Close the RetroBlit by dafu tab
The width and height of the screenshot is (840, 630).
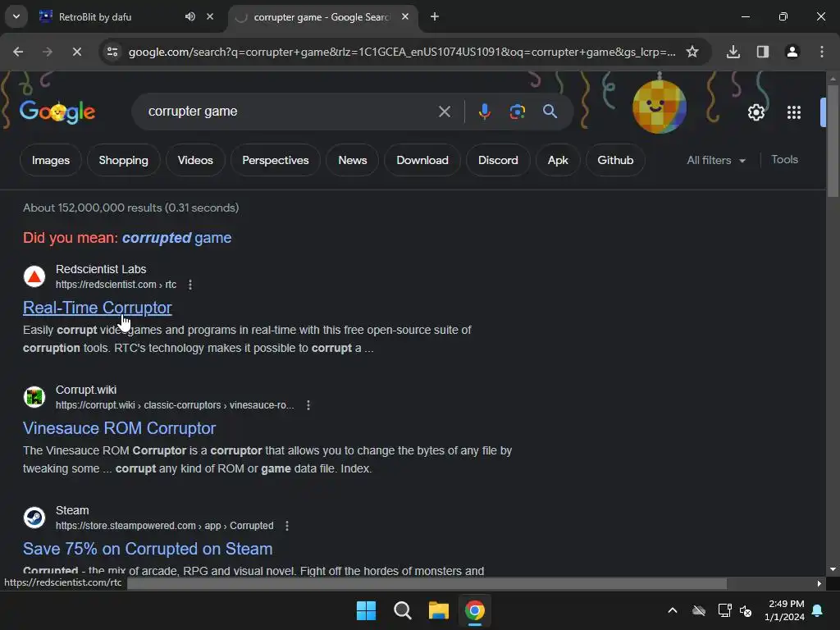[210, 16]
